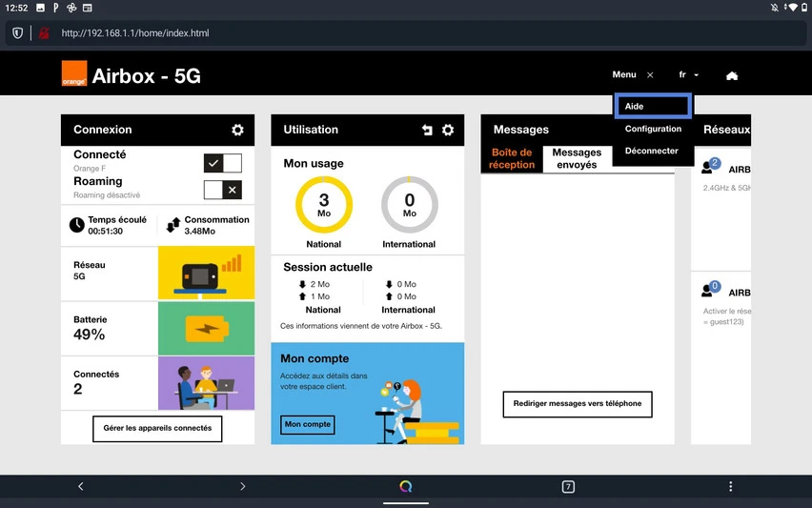This screenshot has width=812, height=508.
Task: Click second network user icon with badge 0
Action: pos(710,289)
